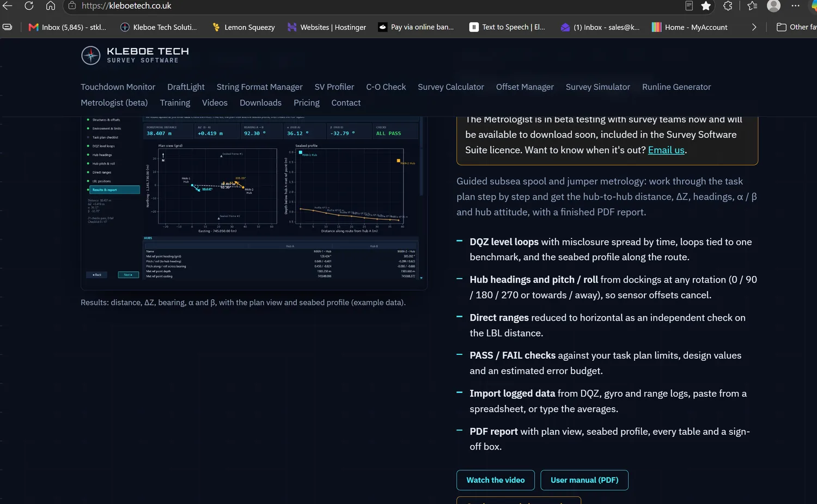Open the Other favorites folder
The height and width of the screenshot is (504, 817).
pos(796,27)
